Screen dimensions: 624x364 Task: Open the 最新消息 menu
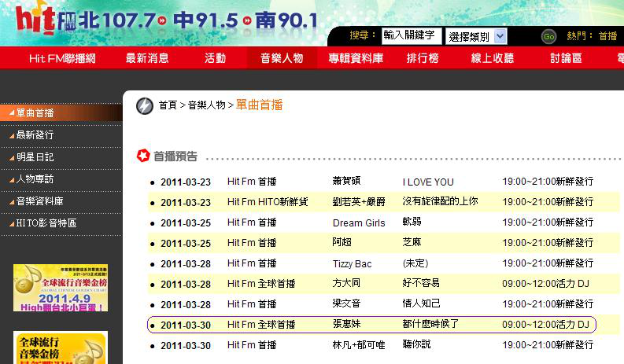click(x=147, y=58)
